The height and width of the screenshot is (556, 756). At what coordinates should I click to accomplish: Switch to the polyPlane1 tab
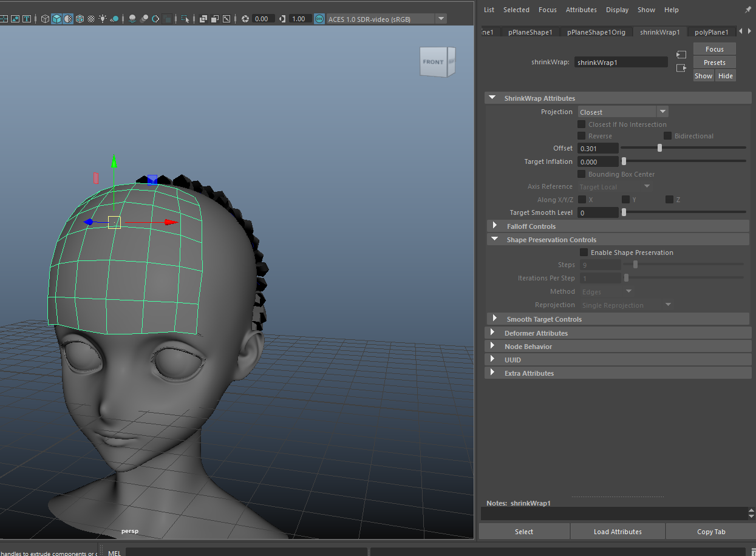coord(711,32)
